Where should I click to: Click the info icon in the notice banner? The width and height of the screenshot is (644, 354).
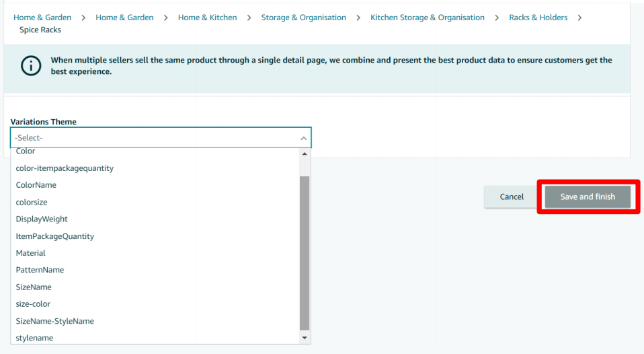coord(31,66)
